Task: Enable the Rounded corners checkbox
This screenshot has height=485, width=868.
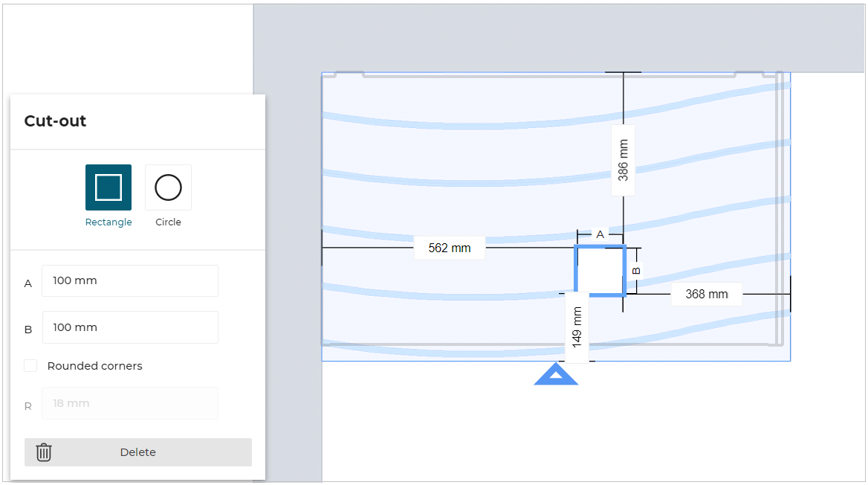Action: [x=30, y=366]
